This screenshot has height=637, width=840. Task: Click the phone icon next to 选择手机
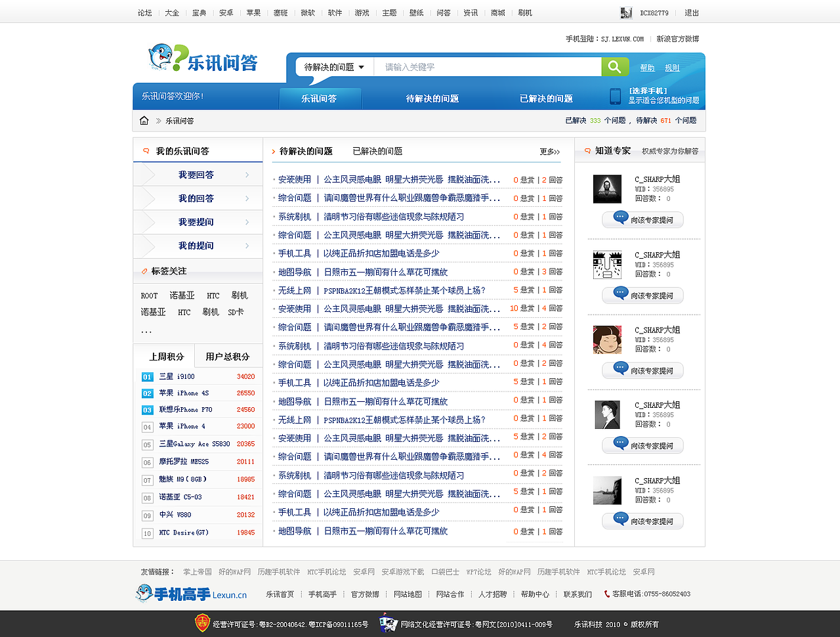614,97
